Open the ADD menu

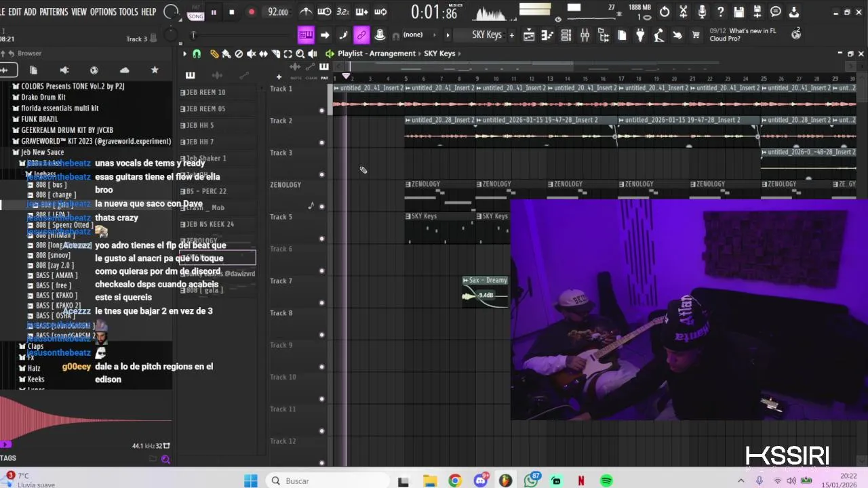coord(31,12)
